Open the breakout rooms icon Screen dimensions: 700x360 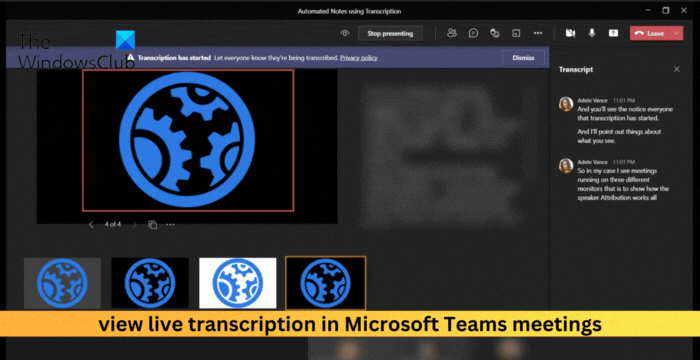click(516, 33)
